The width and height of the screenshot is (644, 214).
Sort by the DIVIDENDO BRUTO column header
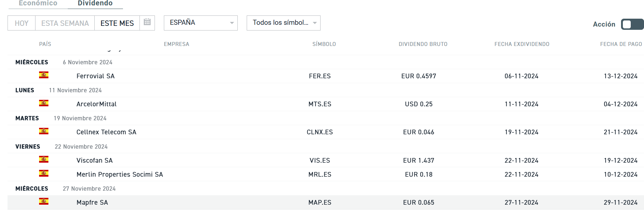tap(423, 44)
